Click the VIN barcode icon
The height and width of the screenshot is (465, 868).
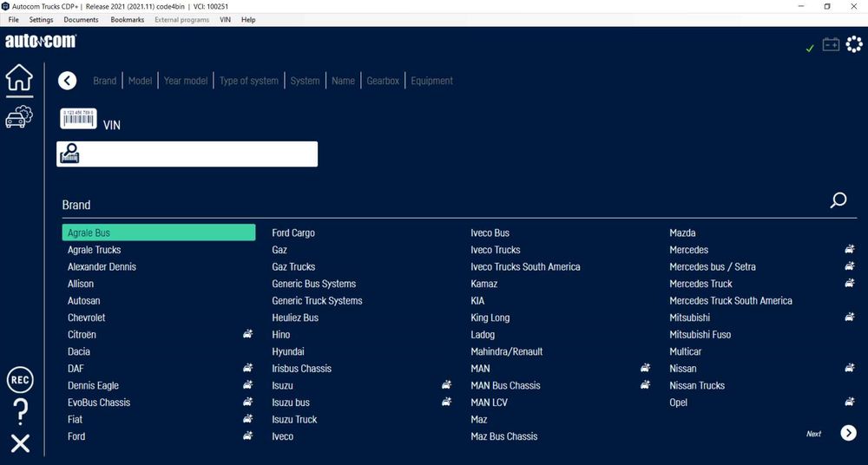(x=79, y=119)
